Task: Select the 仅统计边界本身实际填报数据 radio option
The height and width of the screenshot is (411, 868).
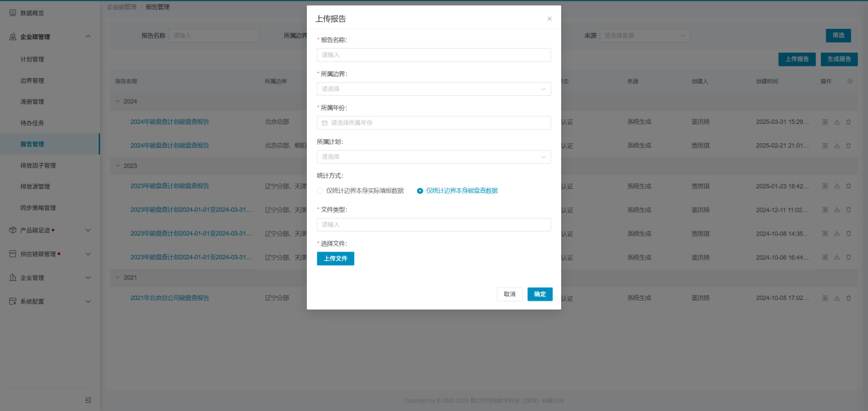Action: (321, 190)
